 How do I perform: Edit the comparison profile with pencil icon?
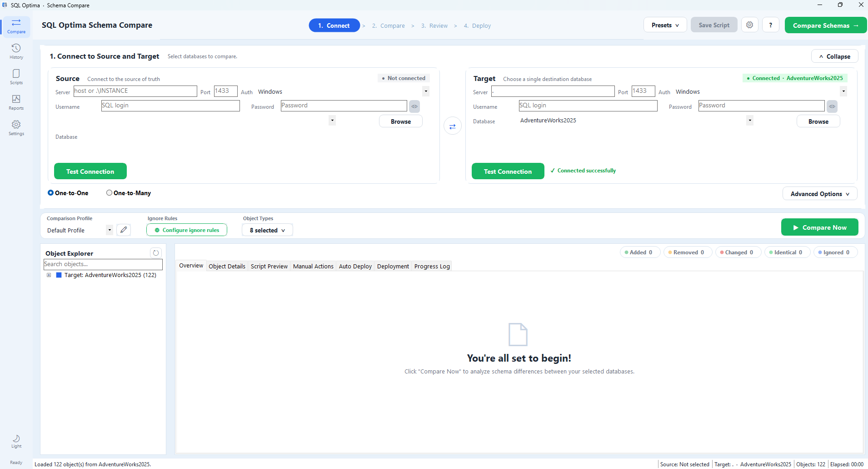(124, 230)
